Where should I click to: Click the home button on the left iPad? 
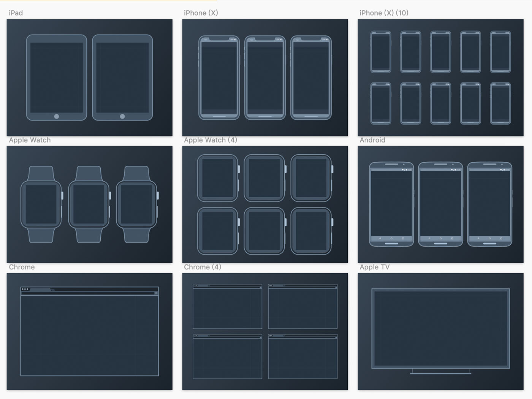(57, 116)
